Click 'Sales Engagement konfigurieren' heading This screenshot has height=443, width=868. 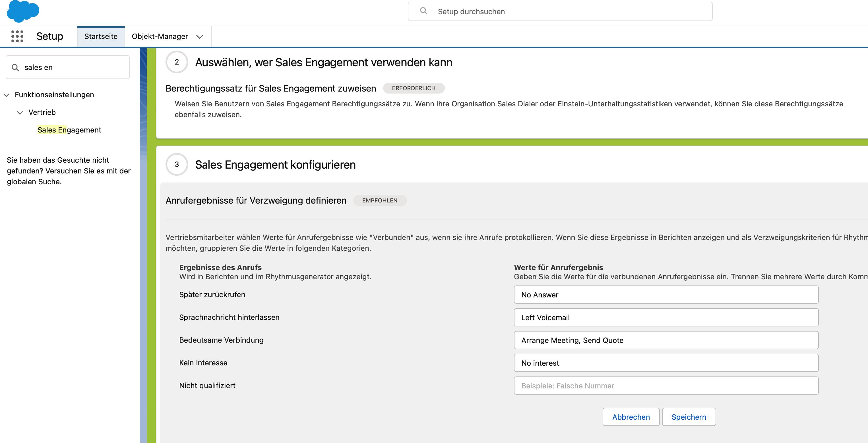(275, 165)
